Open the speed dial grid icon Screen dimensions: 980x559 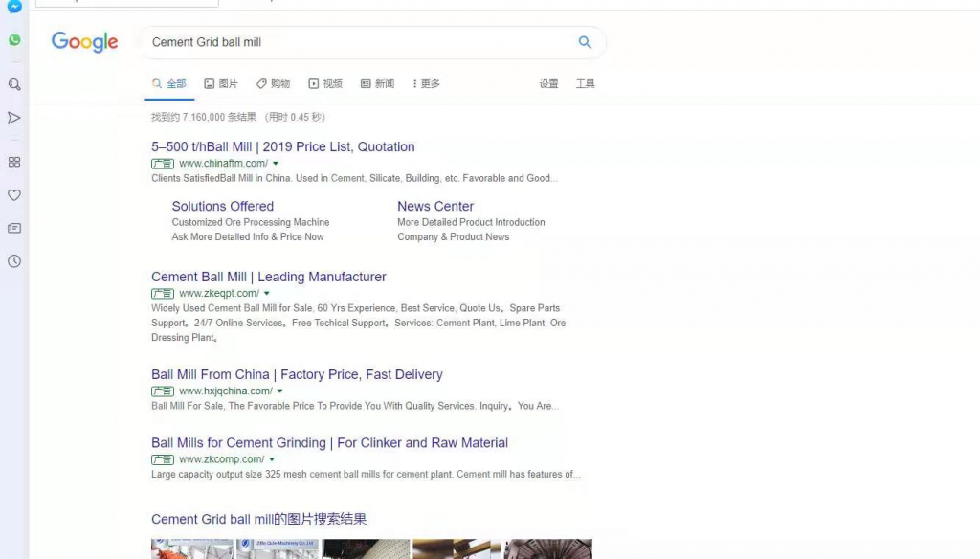pos(14,162)
